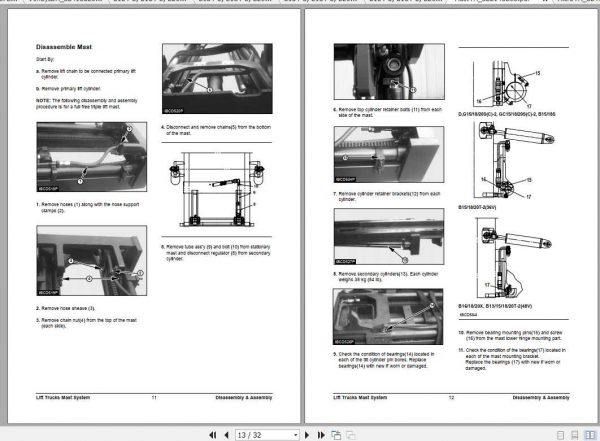This screenshot has width=600, height=441.
Task: Click step 10 'Remove bearing mounting pins' text
Action: [510, 335]
